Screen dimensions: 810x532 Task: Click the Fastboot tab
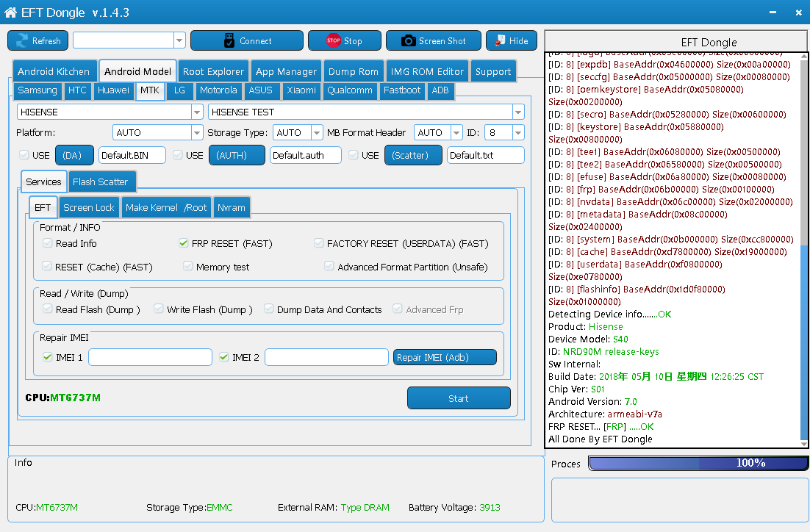pyautogui.click(x=402, y=90)
